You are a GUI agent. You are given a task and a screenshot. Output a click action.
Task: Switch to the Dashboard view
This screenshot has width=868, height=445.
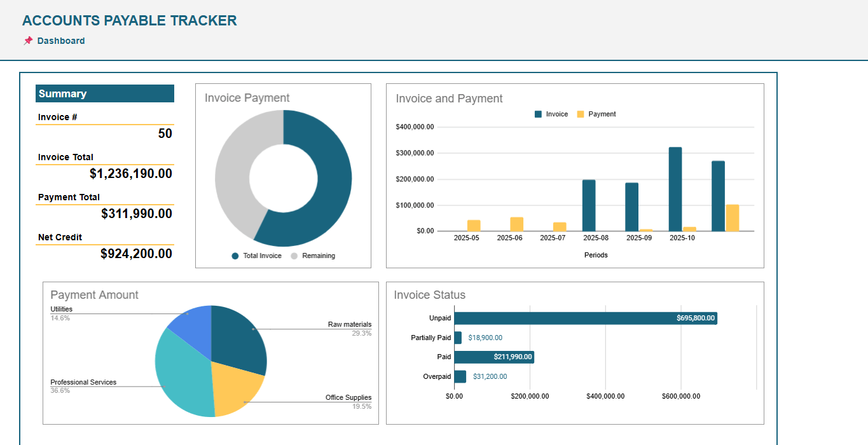[x=61, y=40]
